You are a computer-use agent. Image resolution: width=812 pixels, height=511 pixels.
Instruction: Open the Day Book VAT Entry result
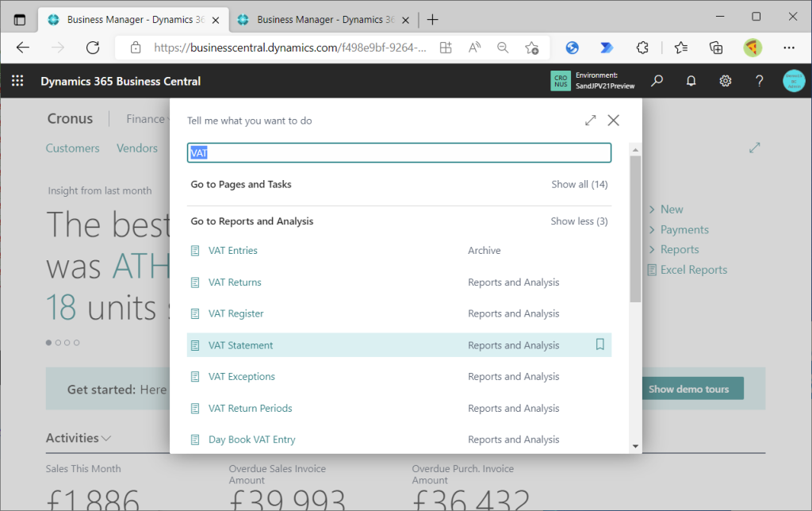[x=251, y=440]
